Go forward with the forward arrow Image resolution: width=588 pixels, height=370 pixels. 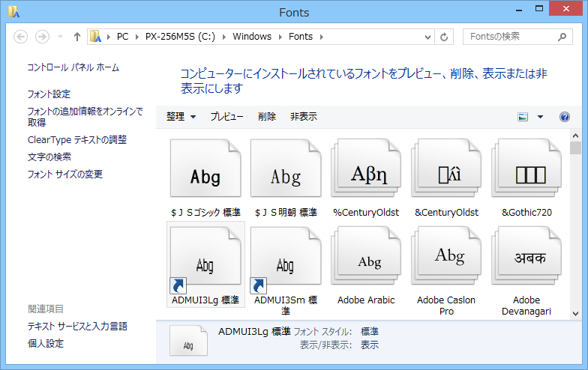click(42, 37)
